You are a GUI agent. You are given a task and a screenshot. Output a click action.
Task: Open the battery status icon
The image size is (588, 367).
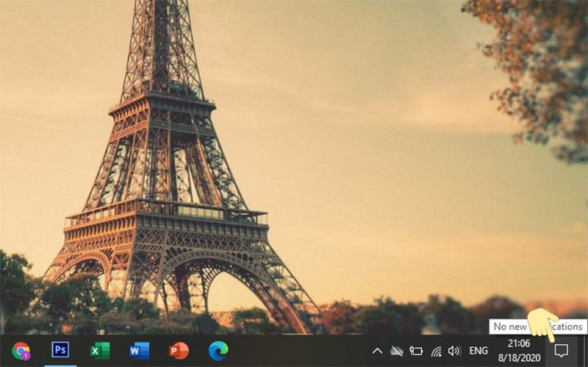point(416,352)
